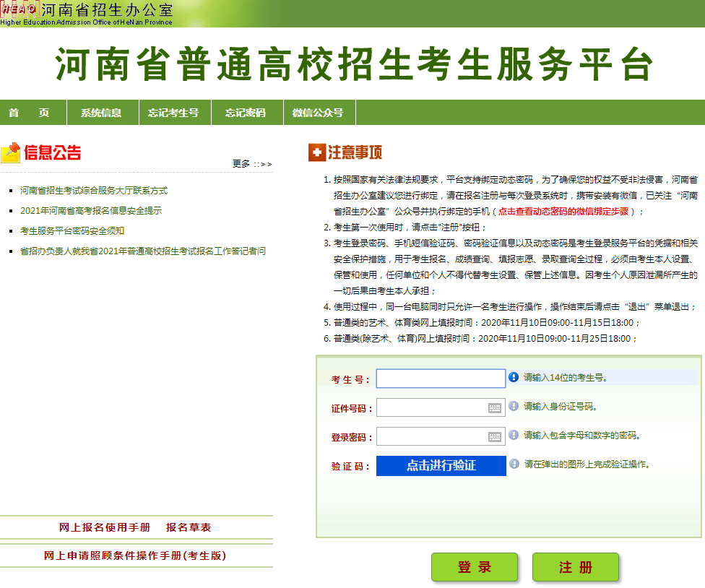The image size is (705, 588).
Task: Focus the 登录密码 input field
Action: point(441,436)
